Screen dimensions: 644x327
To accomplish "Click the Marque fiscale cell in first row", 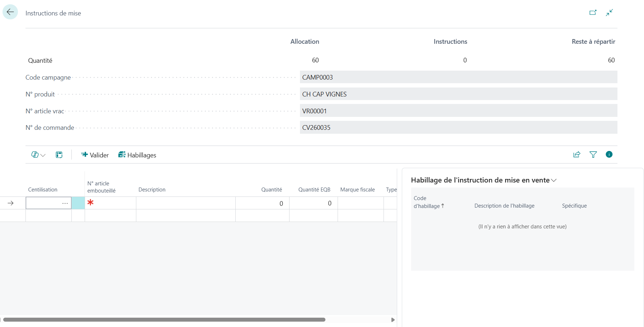I will (361, 203).
